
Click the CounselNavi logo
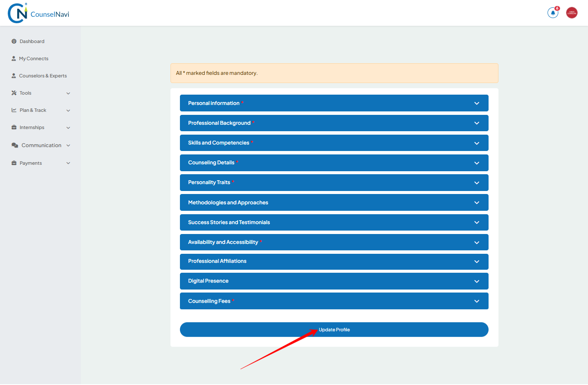(38, 13)
